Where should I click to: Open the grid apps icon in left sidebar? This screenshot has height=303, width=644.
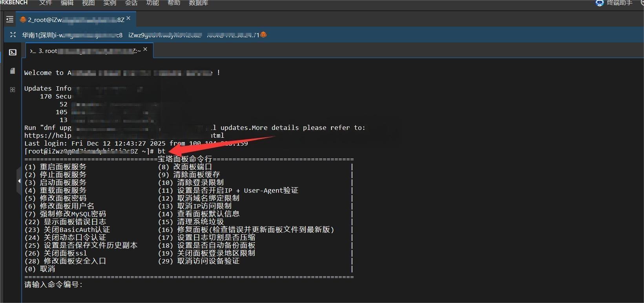pos(13,89)
